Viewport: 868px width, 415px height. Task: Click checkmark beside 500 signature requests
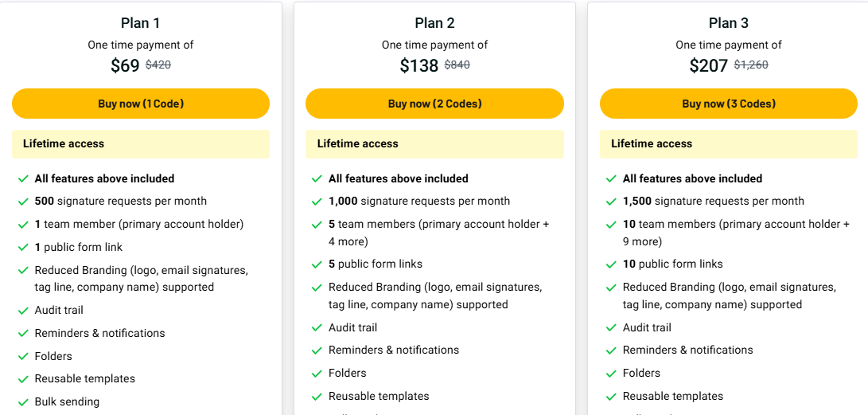coord(23,202)
